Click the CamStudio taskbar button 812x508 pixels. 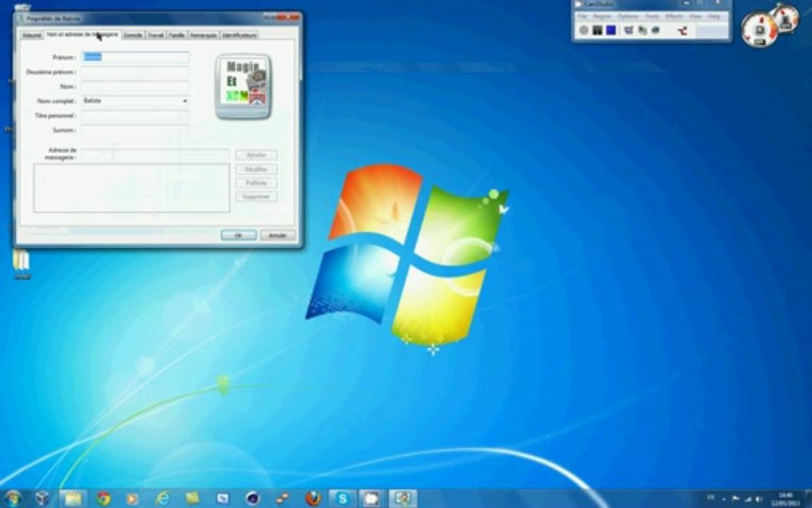[x=372, y=499]
